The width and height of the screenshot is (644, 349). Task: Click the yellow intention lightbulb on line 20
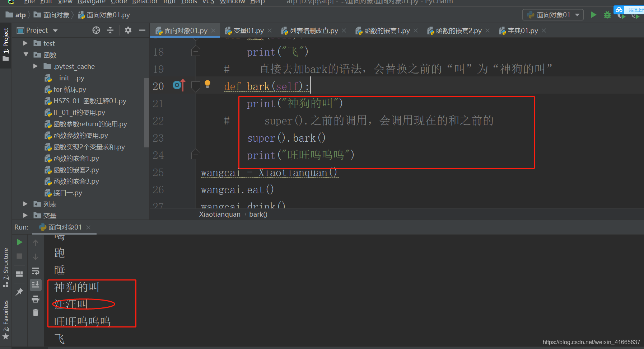(x=207, y=84)
